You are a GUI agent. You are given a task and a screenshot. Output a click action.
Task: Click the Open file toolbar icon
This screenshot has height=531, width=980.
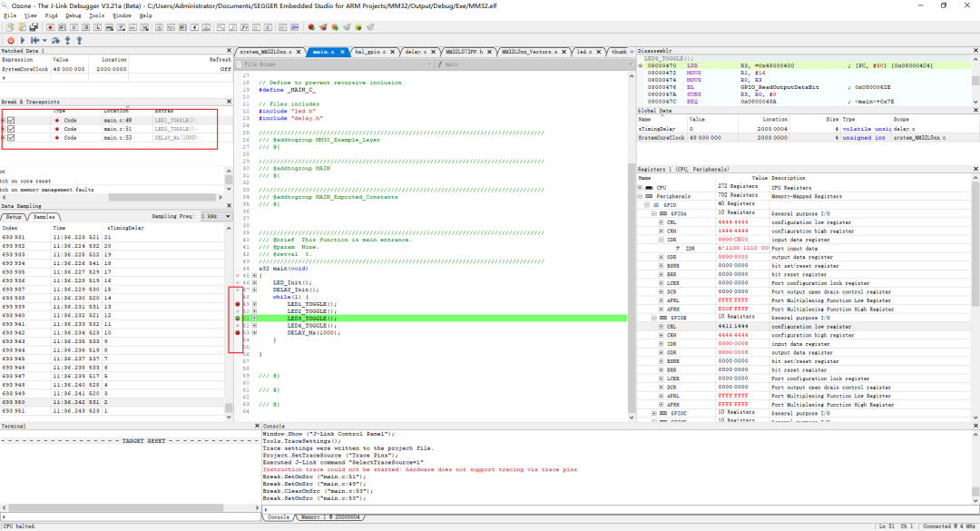point(22,27)
